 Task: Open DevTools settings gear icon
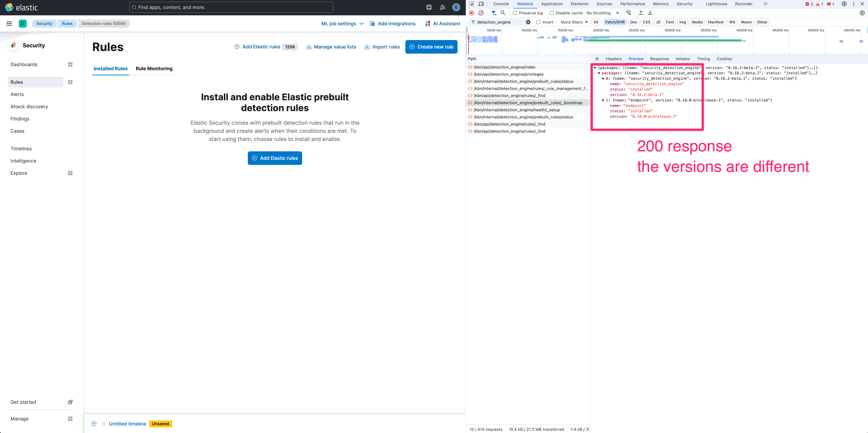(x=844, y=4)
